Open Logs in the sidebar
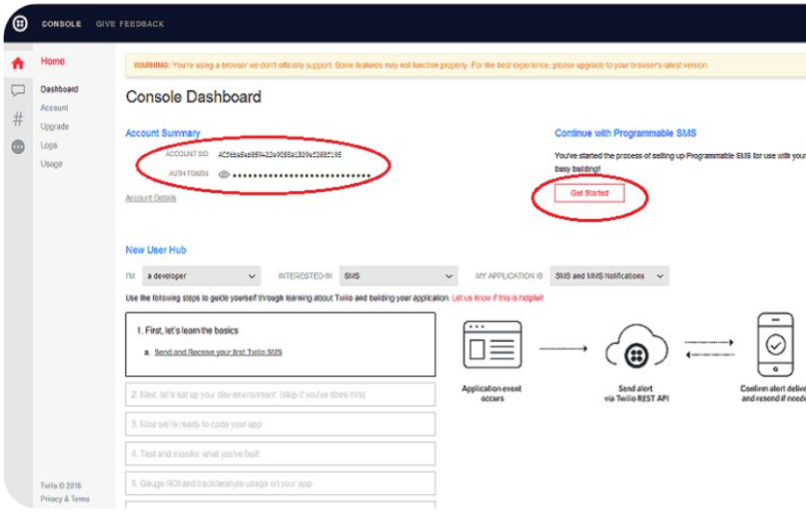Viewport: 806px width, 532px height. coord(49,145)
